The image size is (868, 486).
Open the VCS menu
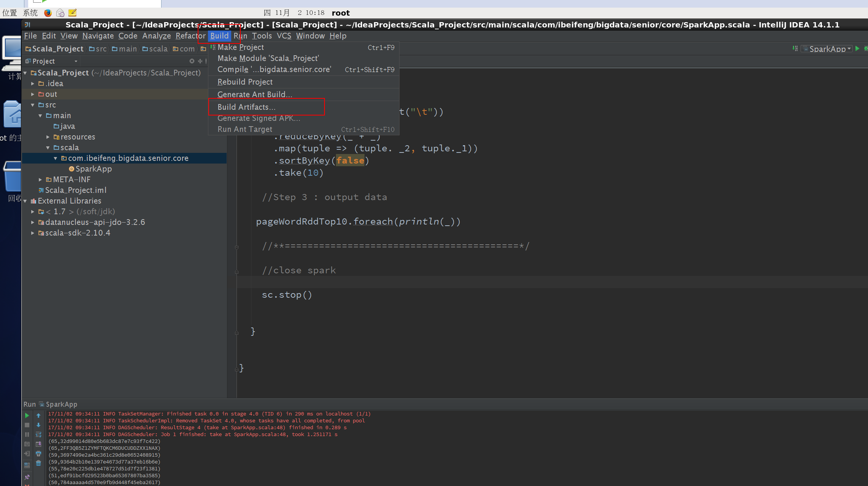click(x=284, y=36)
